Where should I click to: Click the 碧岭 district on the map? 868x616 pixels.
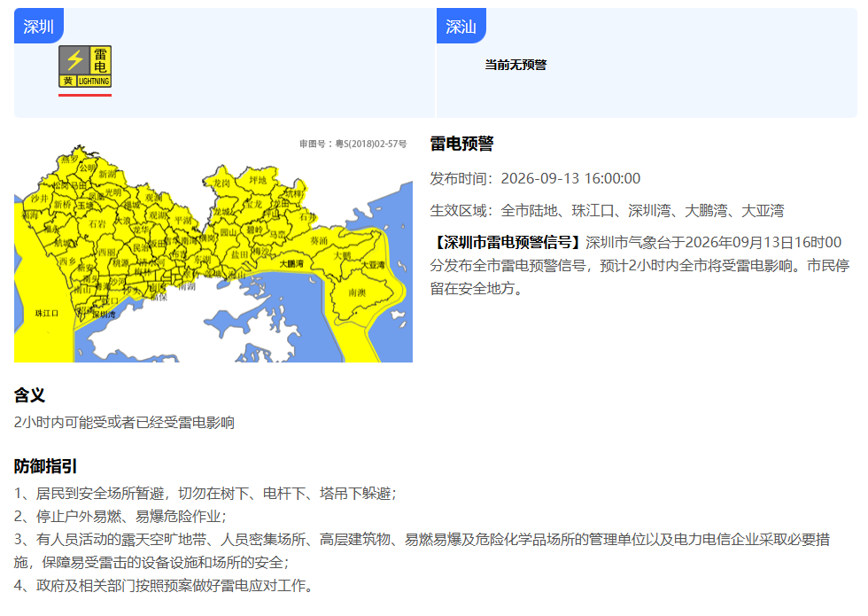pos(255,230)
